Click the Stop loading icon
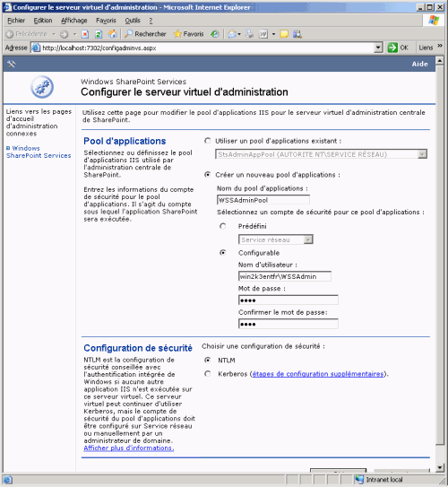 pyautogui.click(x=85, y=34)
